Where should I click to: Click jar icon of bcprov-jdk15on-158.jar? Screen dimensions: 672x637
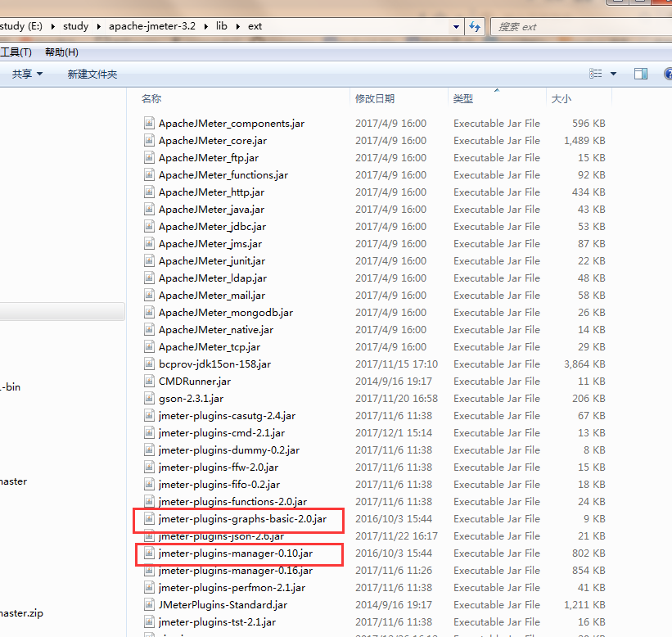(x=149, y=364)
